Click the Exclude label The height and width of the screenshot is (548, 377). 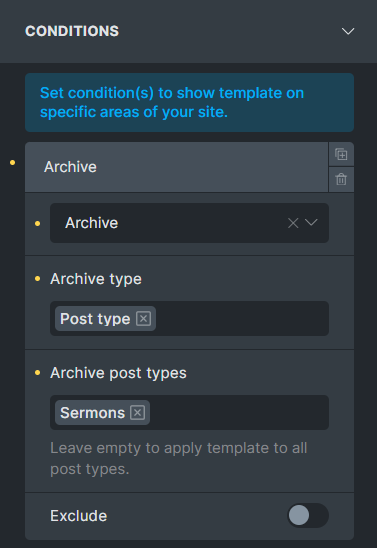[79, 516]
